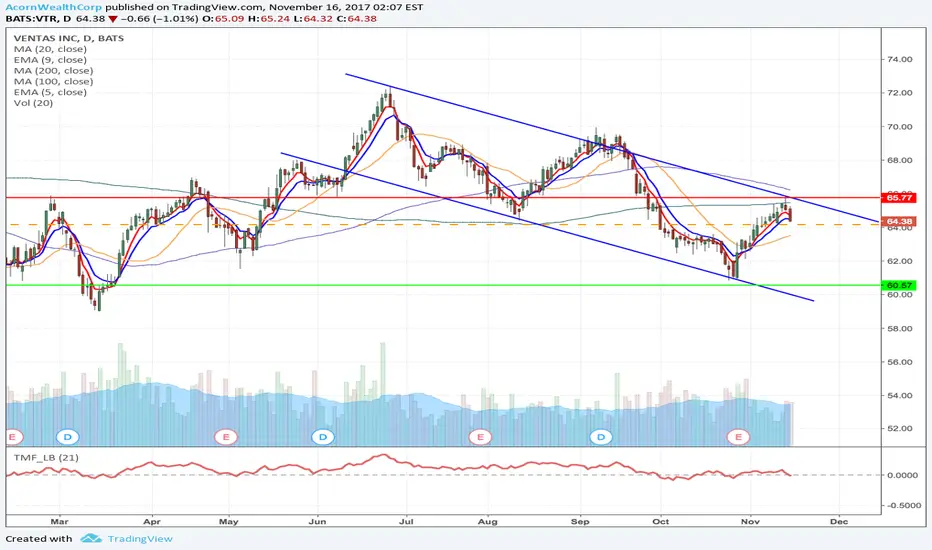Click the O:65.09 open value in header

pyautogui.click(x=223, y=18)
